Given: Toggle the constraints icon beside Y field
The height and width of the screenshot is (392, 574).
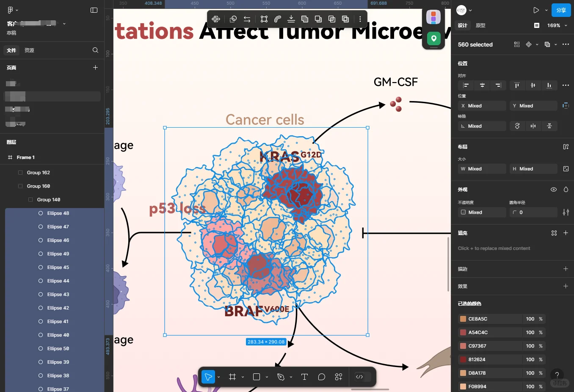Looking at the screenshot, I should 566,106.
